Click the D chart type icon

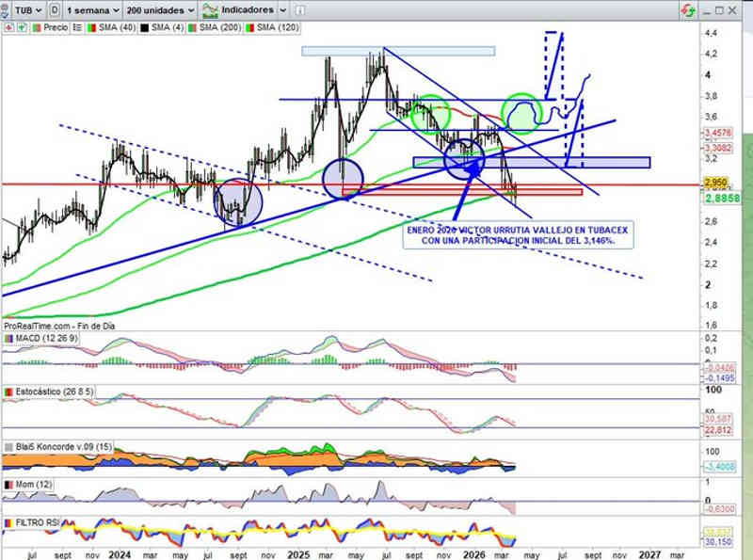pyautogui.click(x=55, y=9)
